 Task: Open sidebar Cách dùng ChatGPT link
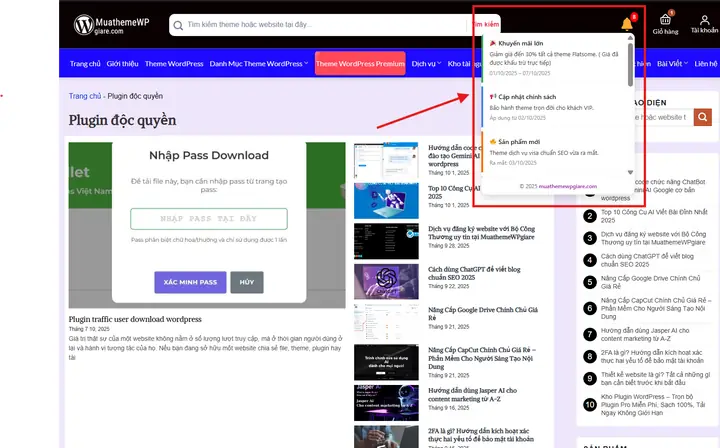pos(647,260)
